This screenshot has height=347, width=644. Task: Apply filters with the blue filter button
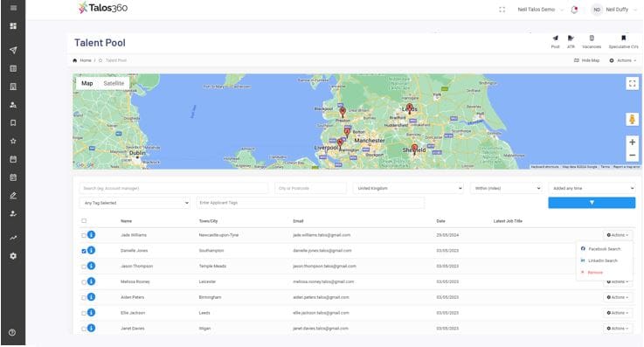click(x=592, y=203)
